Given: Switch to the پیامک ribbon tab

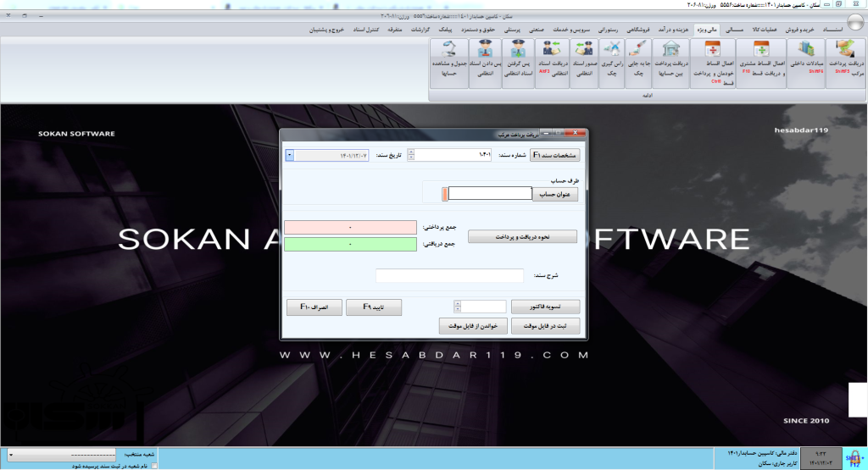Looking at the screenshot, I should tap(445, 30).
